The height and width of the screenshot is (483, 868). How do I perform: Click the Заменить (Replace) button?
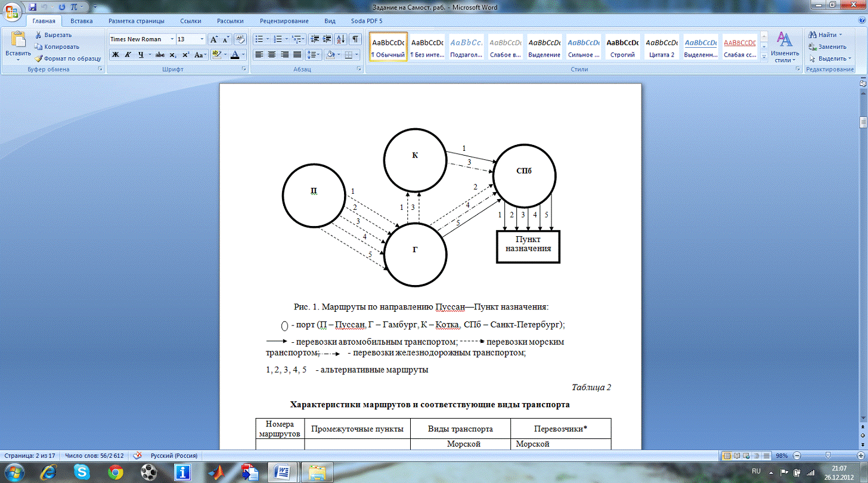pos(827,47)
